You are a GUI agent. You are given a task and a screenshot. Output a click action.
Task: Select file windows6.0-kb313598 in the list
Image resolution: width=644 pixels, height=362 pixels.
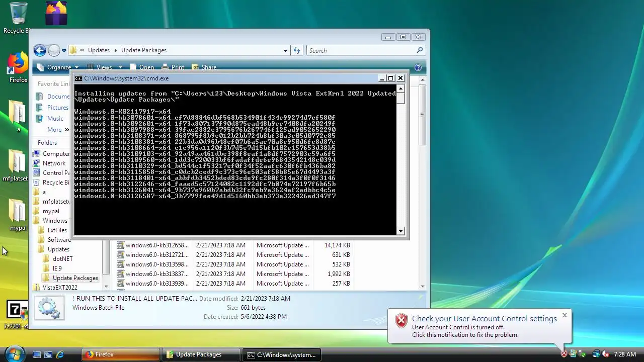(153, 264)
